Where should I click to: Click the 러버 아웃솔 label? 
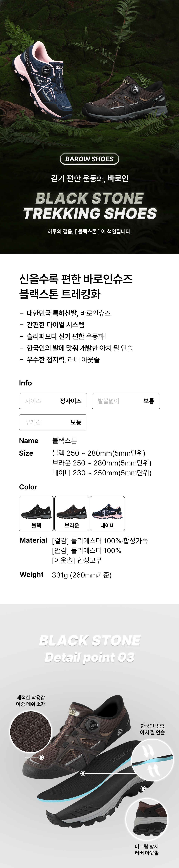point(146,853)
